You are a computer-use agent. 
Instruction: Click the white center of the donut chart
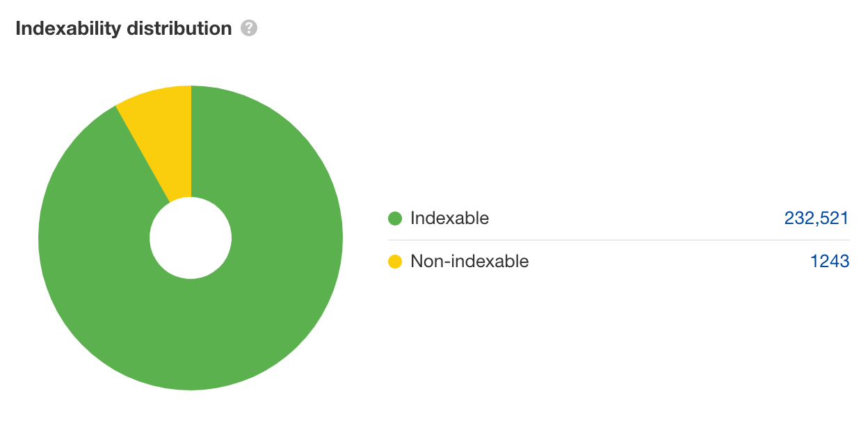coord(191,238)
